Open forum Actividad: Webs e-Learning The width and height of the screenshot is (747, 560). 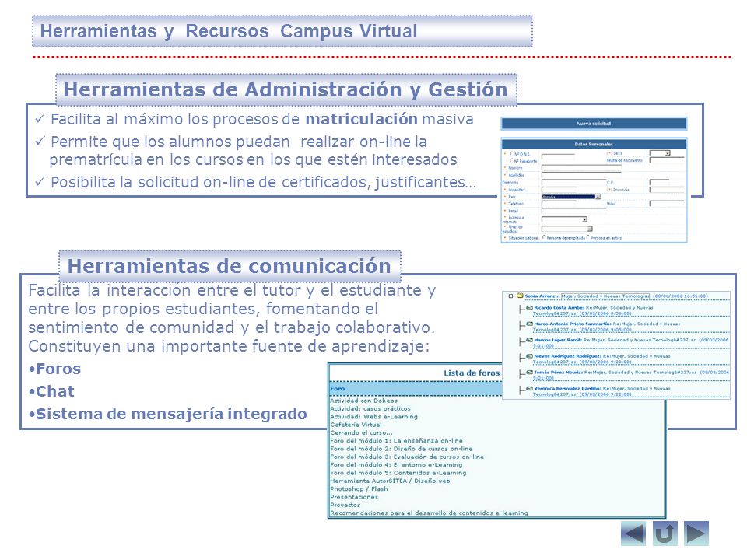coord(374,417)
